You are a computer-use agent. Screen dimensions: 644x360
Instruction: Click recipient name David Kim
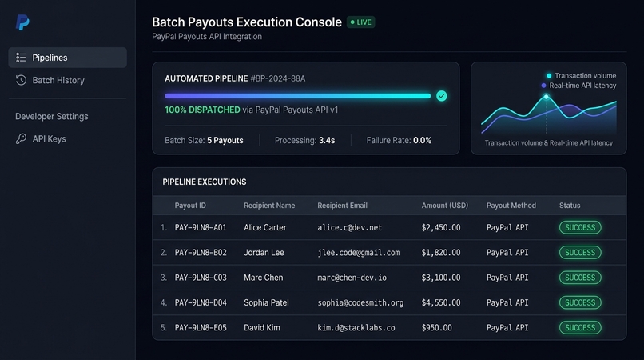click(261, 328)
